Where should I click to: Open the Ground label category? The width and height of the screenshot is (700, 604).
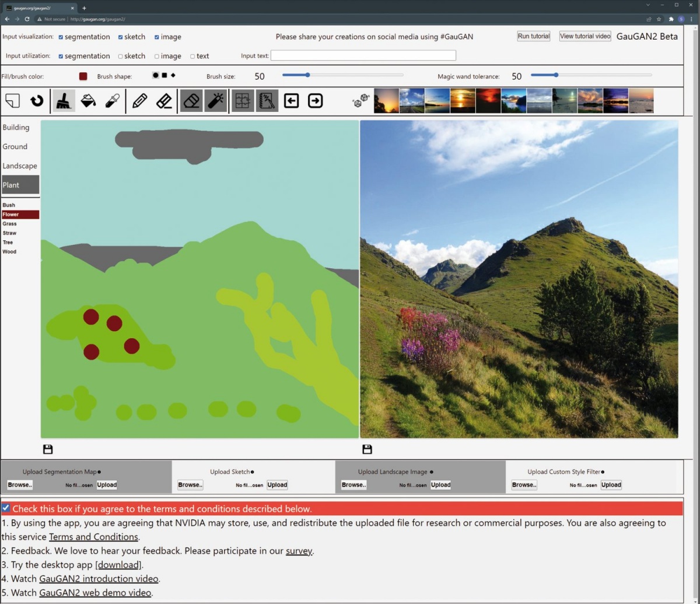tap(15, 146)
